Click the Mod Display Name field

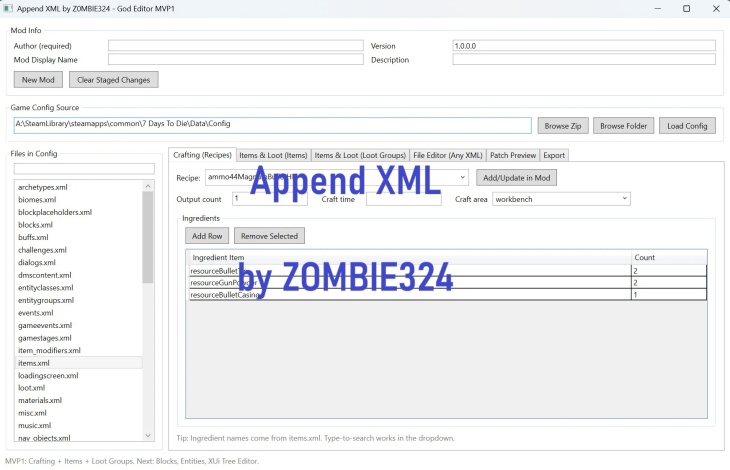pyautogui.click(x=236, y=60)
